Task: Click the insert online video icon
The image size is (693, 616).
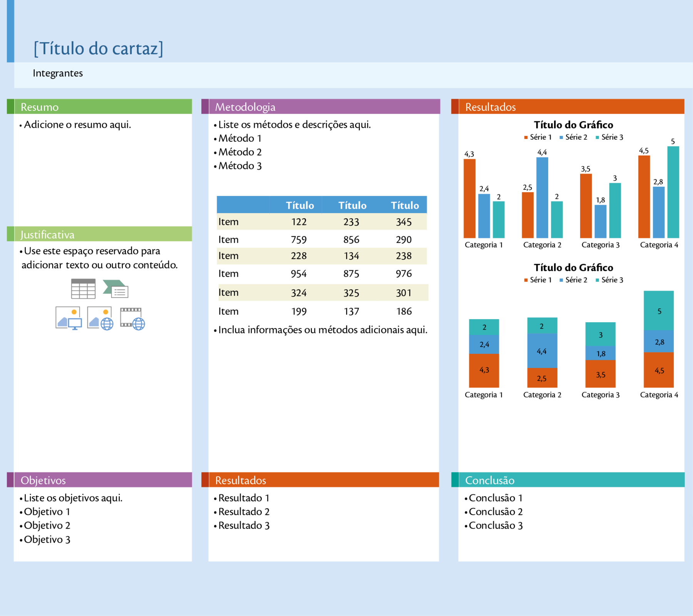Action: point(132,319)
